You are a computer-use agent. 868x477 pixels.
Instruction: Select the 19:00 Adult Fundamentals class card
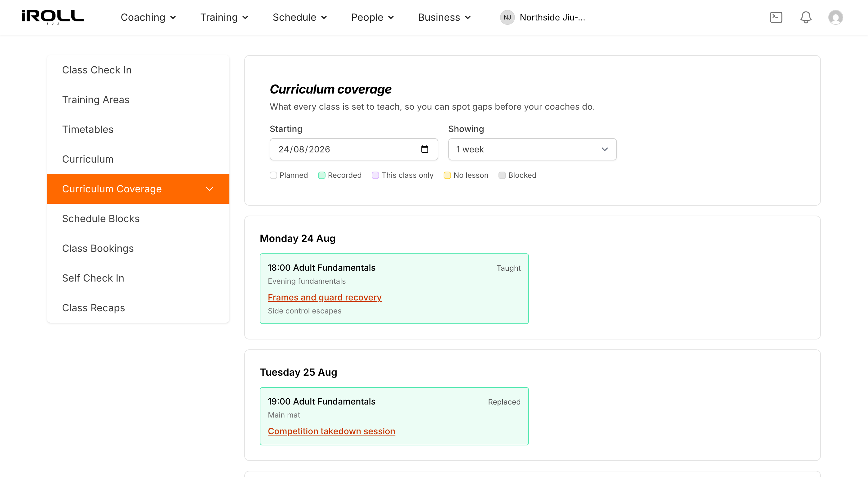click(394, 416)
